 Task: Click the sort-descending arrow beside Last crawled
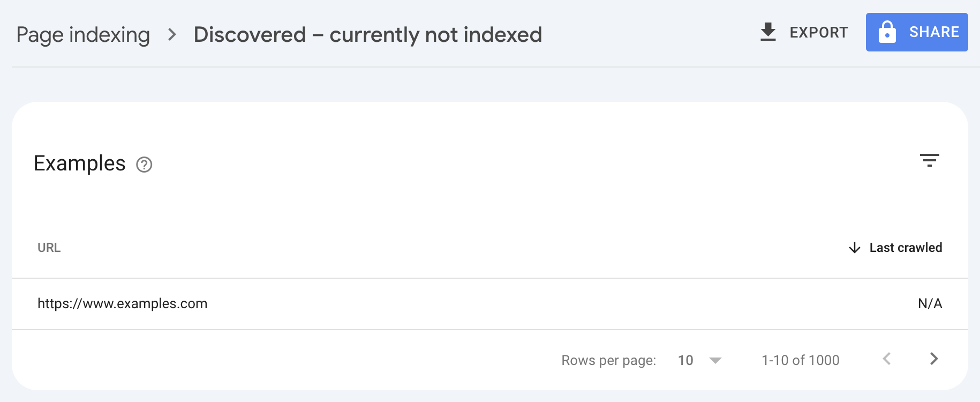855,248
